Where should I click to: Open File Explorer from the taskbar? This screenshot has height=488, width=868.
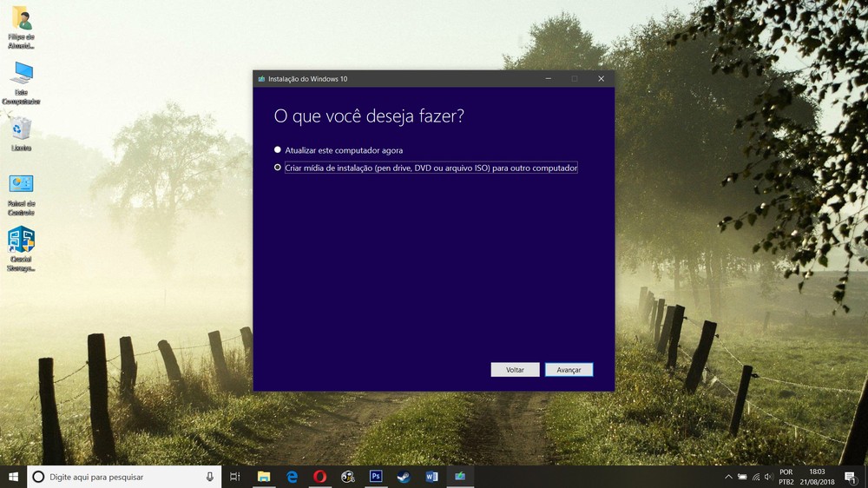tap(264, 477)
